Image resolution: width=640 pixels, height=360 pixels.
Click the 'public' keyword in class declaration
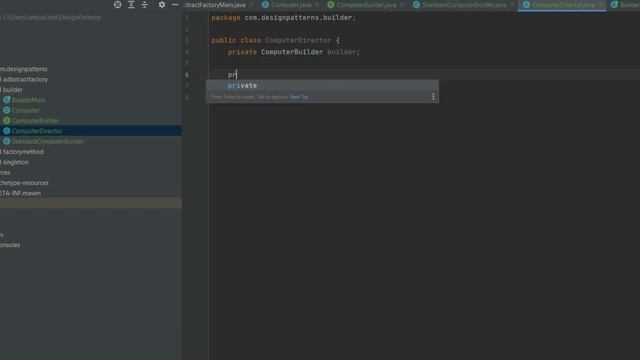click(x=224, y=40)
